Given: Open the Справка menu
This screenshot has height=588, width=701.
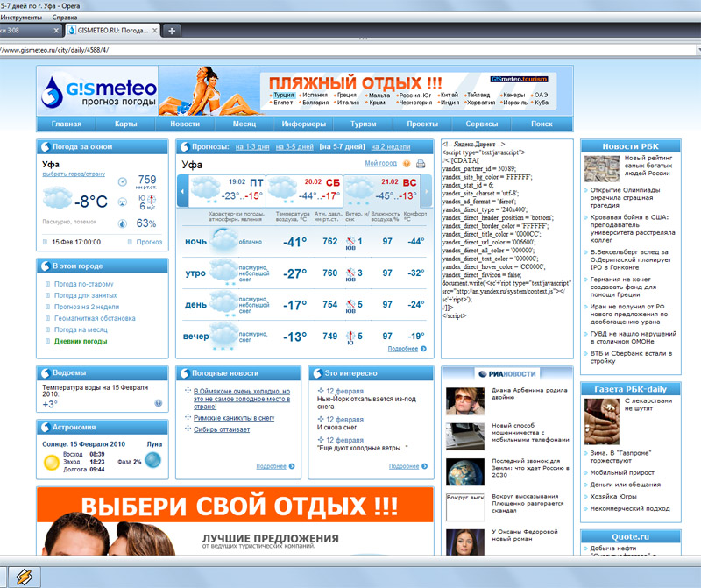Looking at the screenshot, I should pyautogui.click(x=65, y=18).
